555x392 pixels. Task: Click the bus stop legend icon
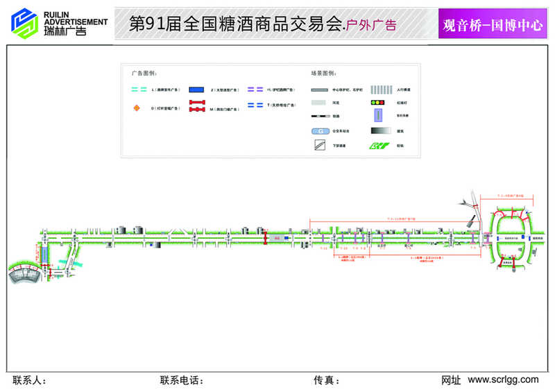point(320,131)
